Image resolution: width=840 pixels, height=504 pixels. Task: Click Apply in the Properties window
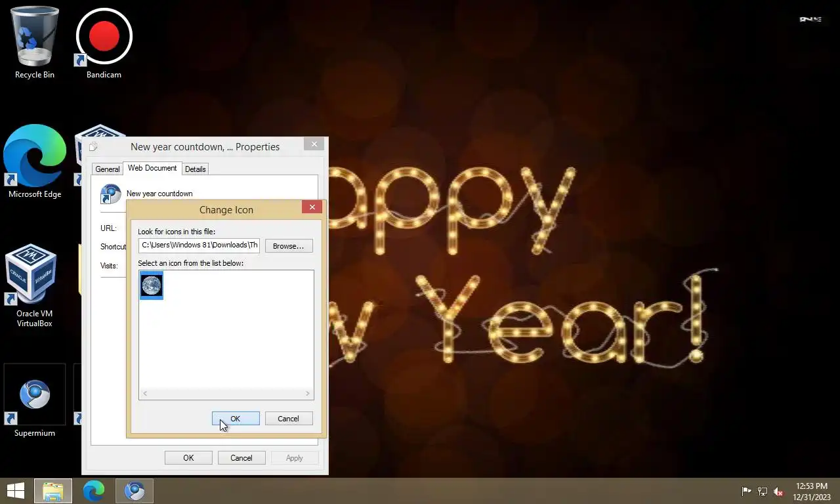coord(294,458)
